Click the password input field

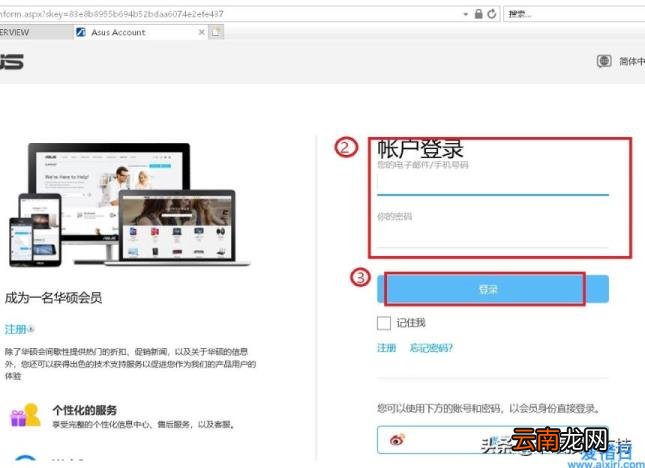click(493, 236)
